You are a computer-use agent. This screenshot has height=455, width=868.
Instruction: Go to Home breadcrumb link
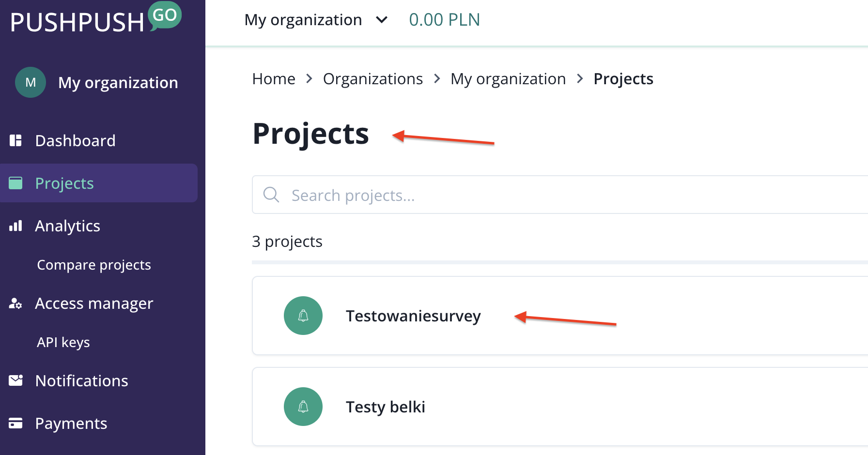pyautogui.click(x=274, y=79)
